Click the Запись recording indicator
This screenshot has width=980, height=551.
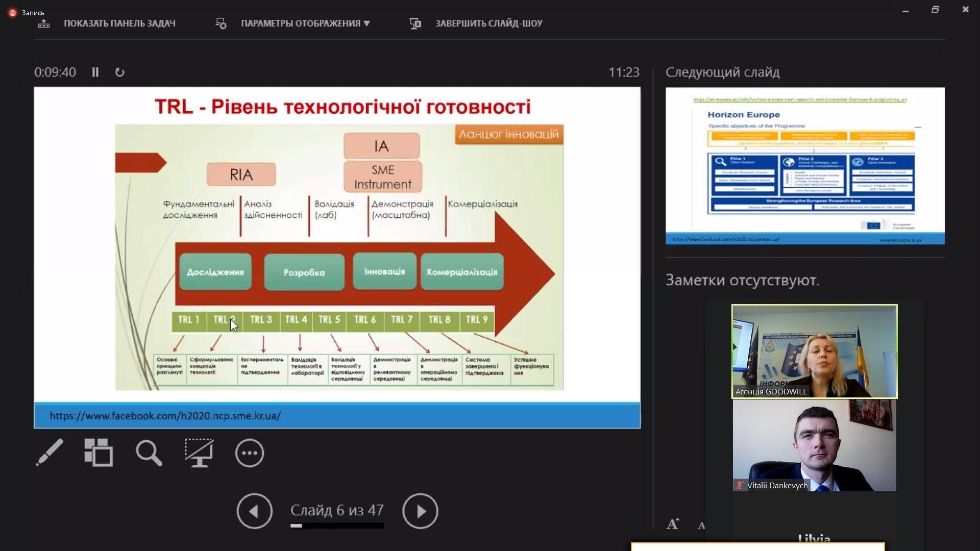27,12
